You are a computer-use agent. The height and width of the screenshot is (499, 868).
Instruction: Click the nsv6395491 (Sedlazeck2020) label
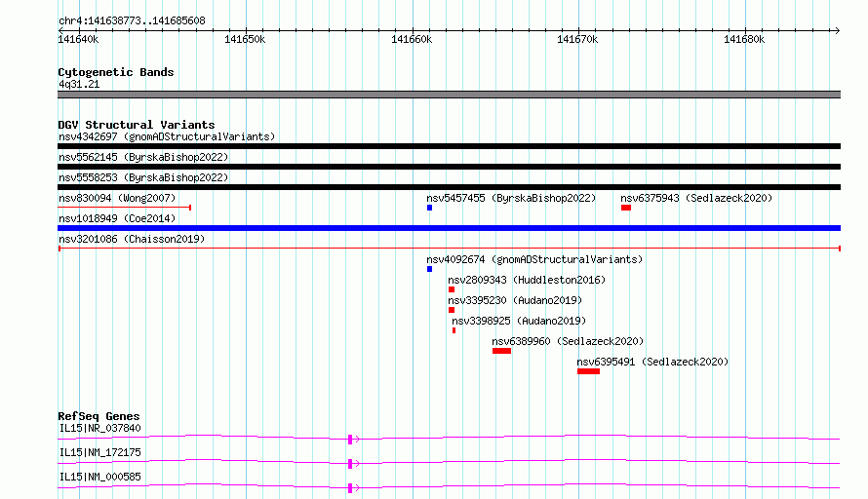click(652, 362)
